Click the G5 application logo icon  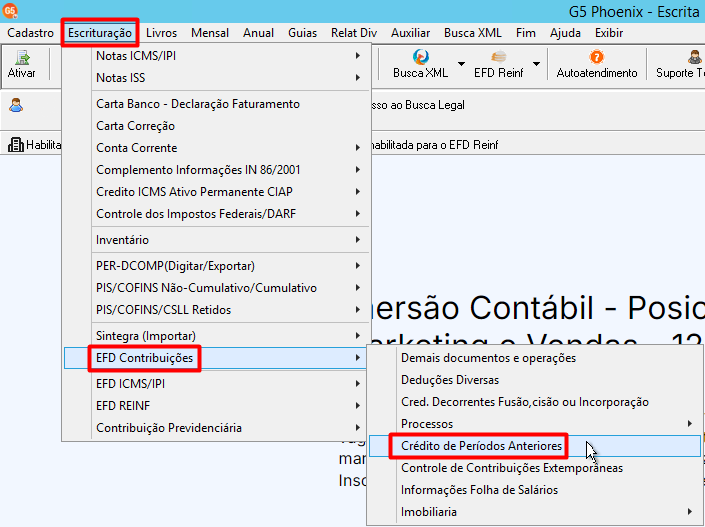(x=10, y=10)
